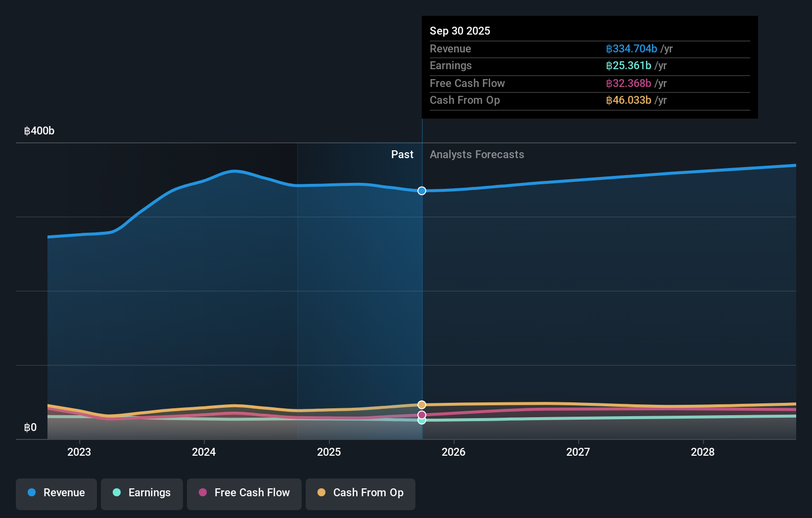812x518 pixels.
Task: Click the Sep 30 2025 tooltip heading
Action: [x=460, y=31]
